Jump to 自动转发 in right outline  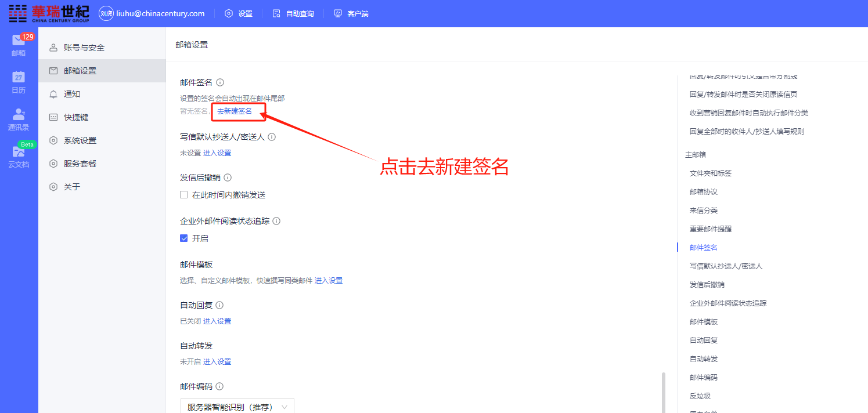point(704,358)
